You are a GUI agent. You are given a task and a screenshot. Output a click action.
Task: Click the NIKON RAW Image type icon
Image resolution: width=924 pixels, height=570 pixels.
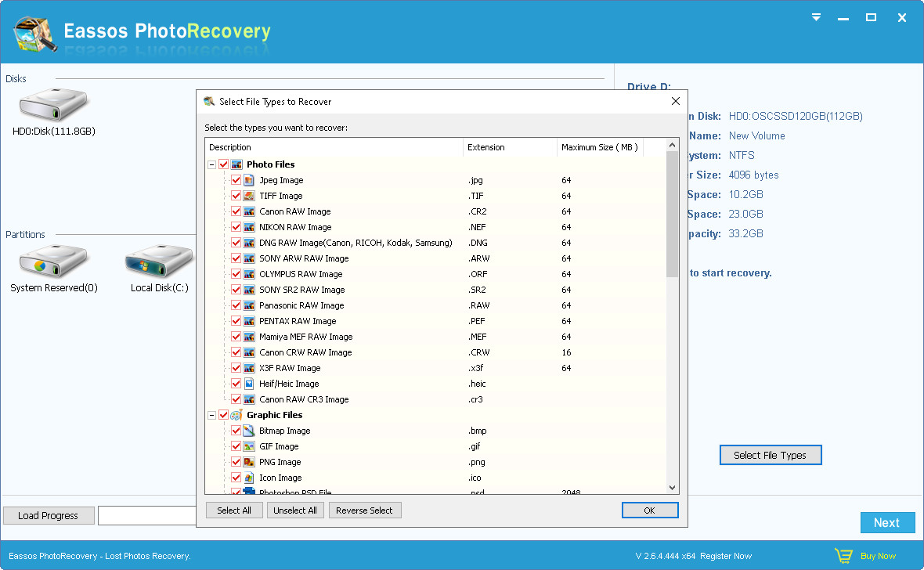pos(249,227)
